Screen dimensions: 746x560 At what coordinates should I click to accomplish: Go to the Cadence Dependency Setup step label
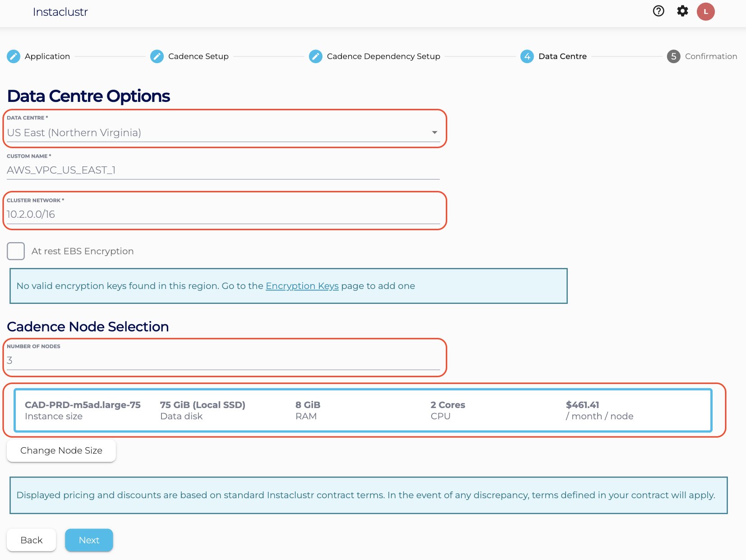(383, 56)
